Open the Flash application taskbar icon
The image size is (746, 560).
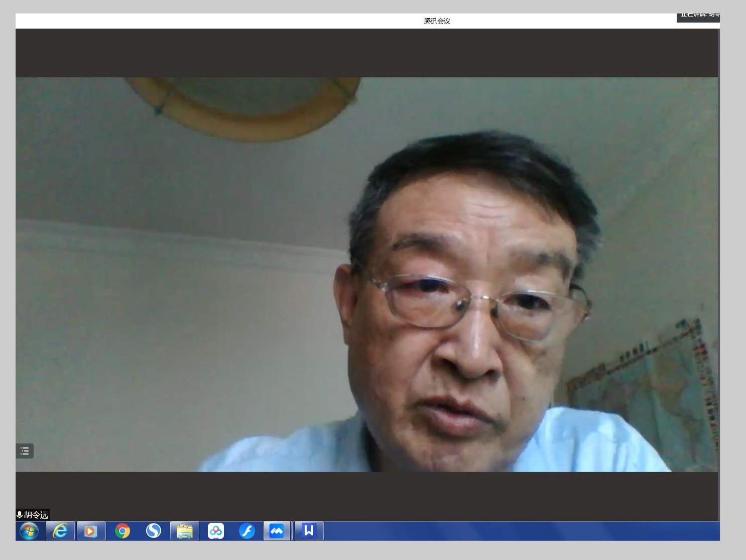pyautogui.click(x=246, y=531)
